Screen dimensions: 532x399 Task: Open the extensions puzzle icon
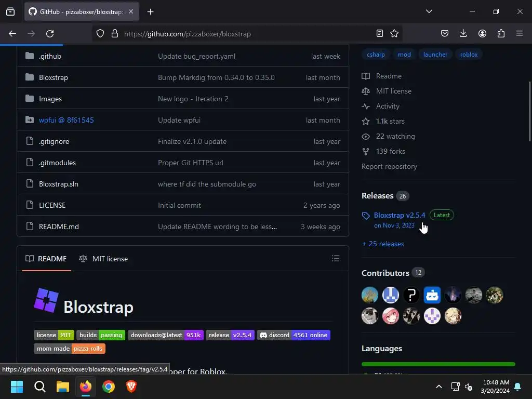501,33
